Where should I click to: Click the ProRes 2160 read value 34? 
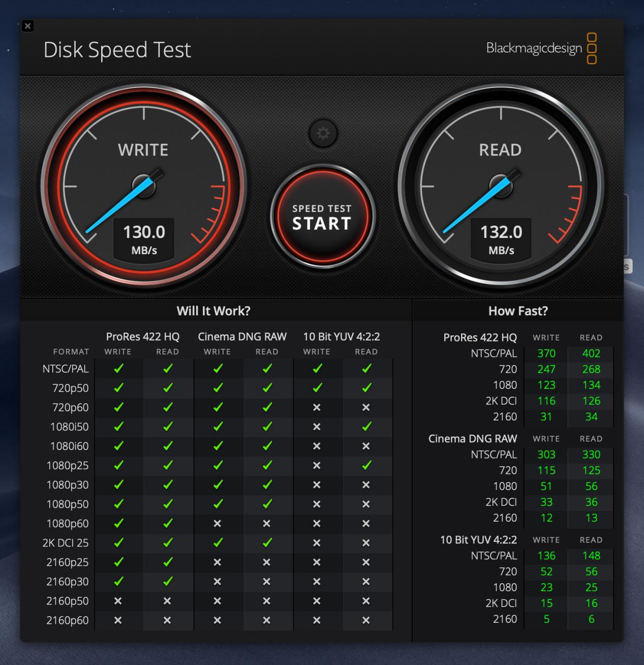[x=591, y=416]
